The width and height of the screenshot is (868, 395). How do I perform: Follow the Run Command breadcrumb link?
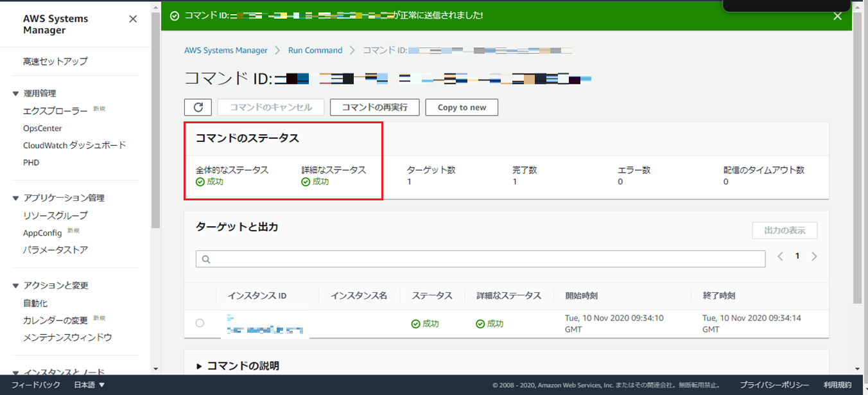coord(315,50)
